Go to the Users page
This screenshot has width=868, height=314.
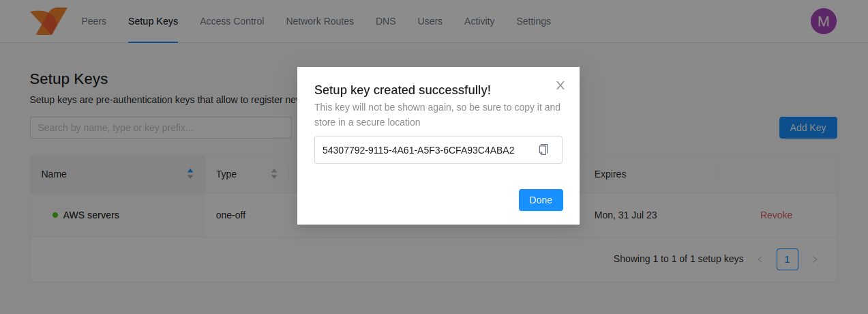click(430, 21)
